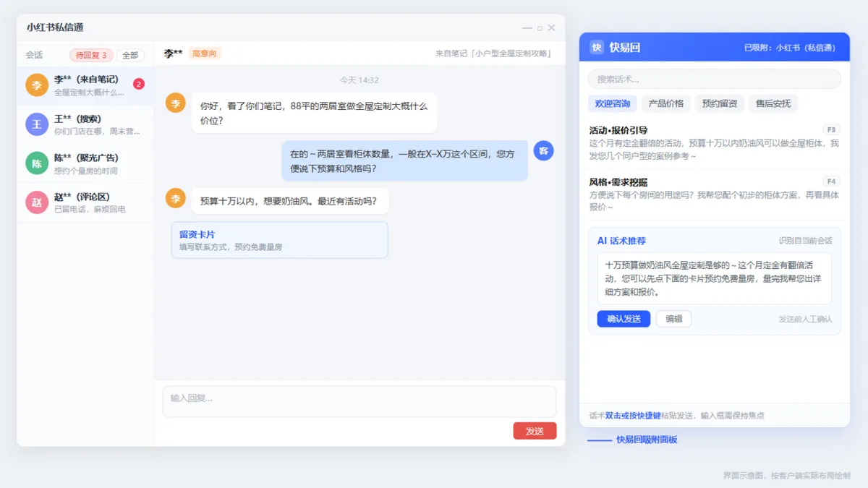The width and height of the screenshot is (868, 488).
Task: Click the AI recommended reply text box
Action: pos(715,278)
